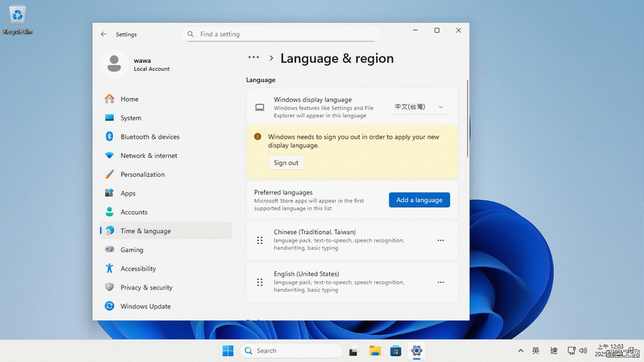Open the Windows display language dropdown

pos(420,107)
